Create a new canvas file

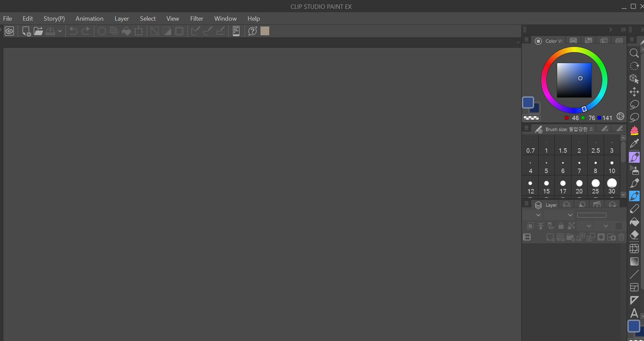coord(26,31)
